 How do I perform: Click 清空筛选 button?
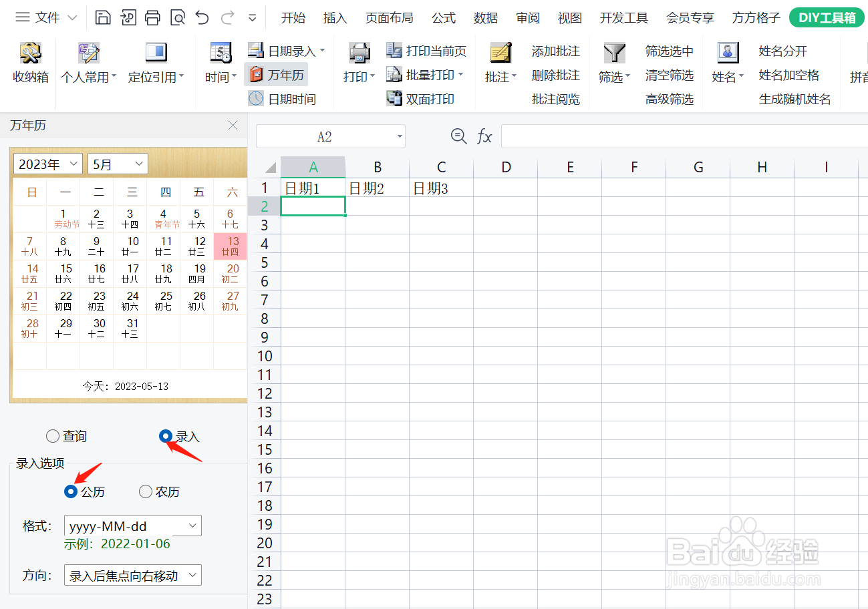point(669,75)
